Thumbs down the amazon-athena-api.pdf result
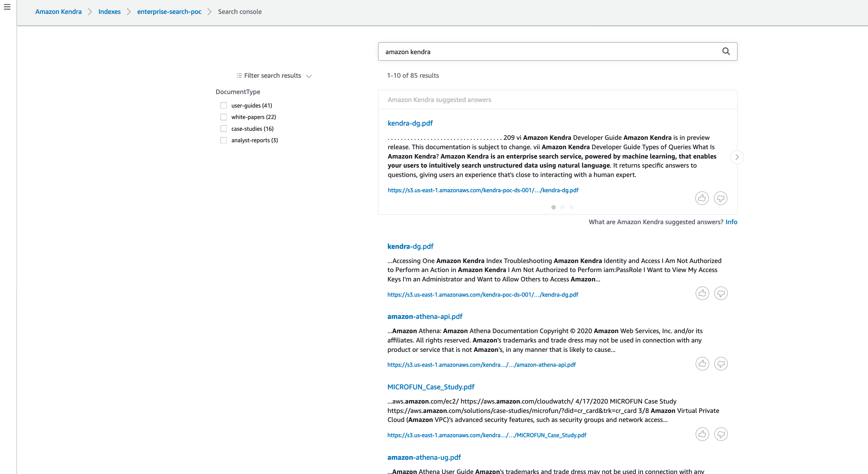 point(721,364)
